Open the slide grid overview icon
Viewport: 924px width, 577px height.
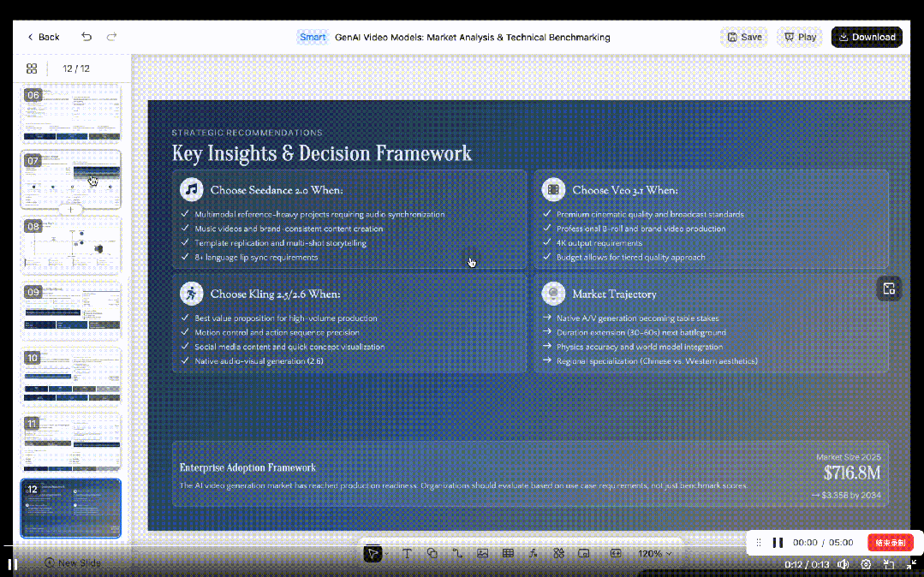32,68
